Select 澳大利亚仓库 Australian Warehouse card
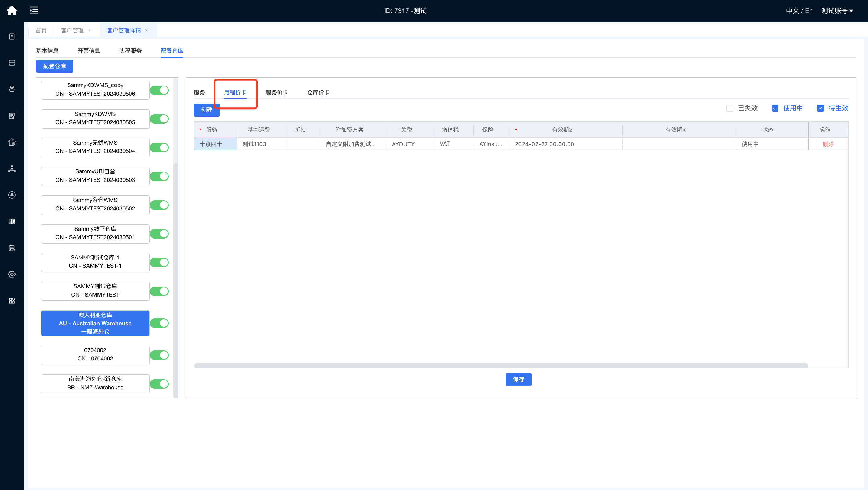Screen dimensions: 868x490 [95, 323]
